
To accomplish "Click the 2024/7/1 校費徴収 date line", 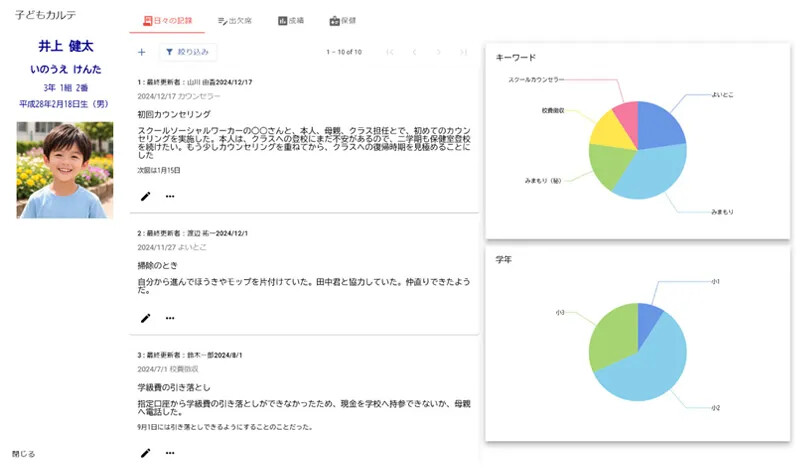I will [168, 369].
